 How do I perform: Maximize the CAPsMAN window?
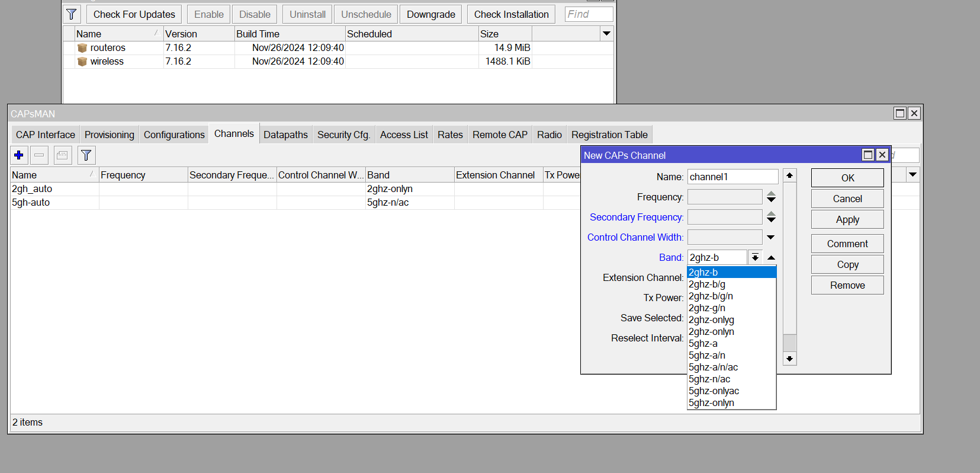[900, 113]
